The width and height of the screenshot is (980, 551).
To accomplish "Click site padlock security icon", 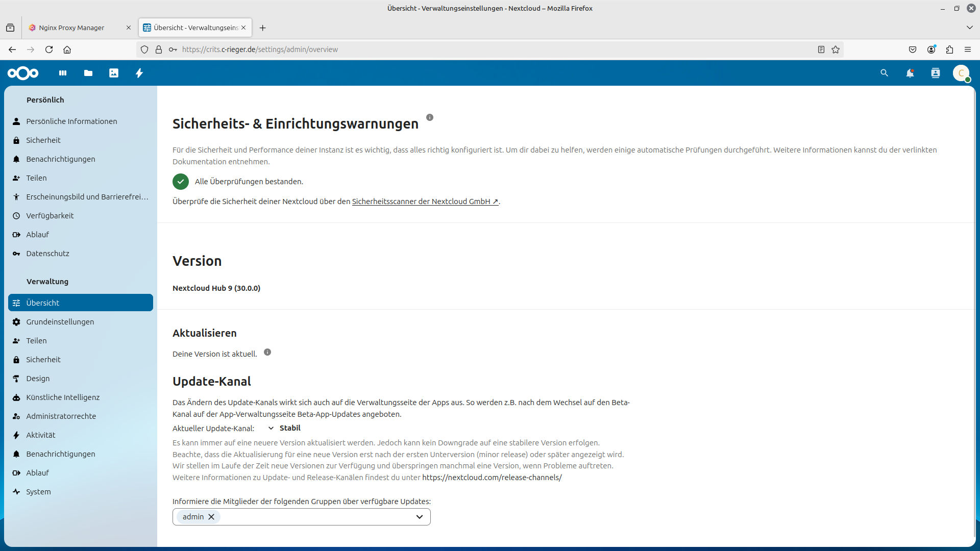I will [x=159, y=49].
